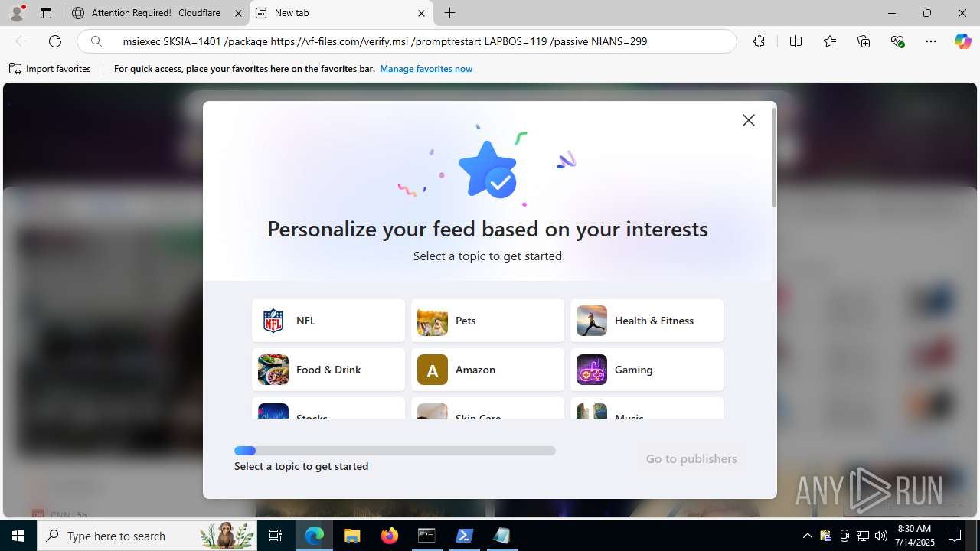This screenshot has height=551, width=980.
Task: Select the Health & Fitness topic
Action: point(647,321)
